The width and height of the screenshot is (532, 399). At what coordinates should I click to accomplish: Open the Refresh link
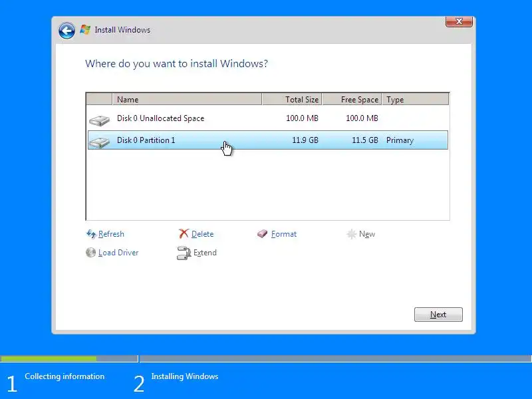pos(111,234)
